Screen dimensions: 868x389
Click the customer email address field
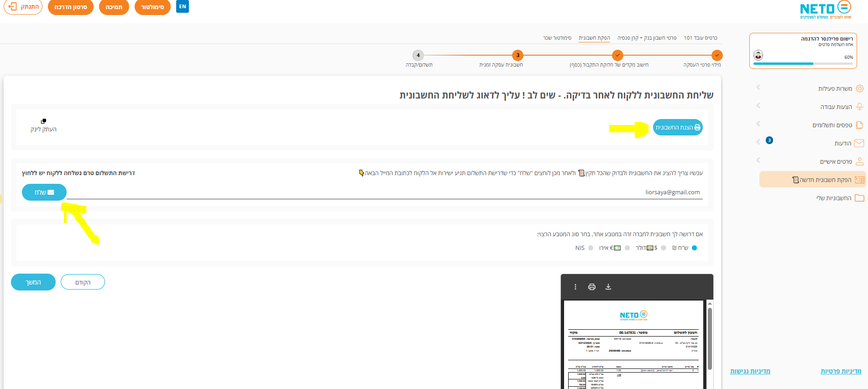pyautogui.click(x=384, y=192)
